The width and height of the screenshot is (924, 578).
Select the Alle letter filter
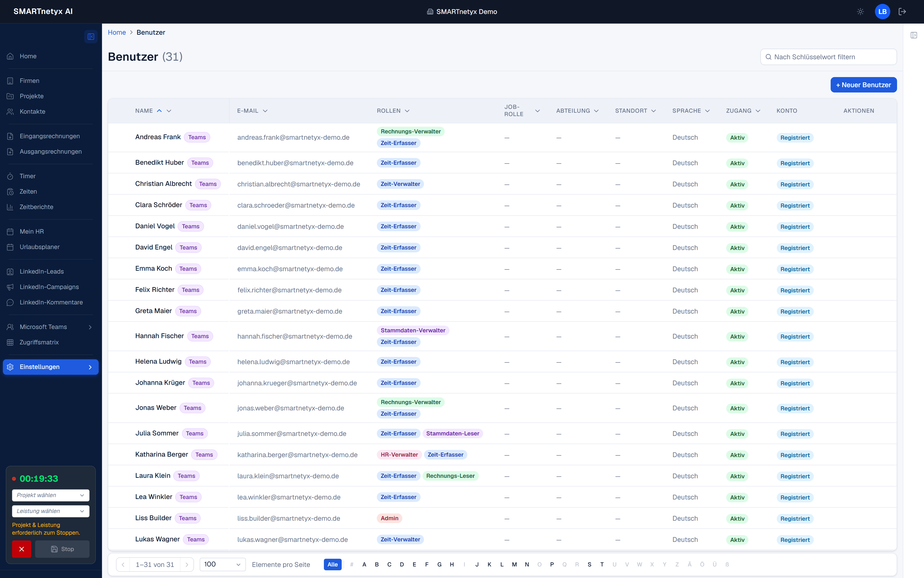coord(332,564)
